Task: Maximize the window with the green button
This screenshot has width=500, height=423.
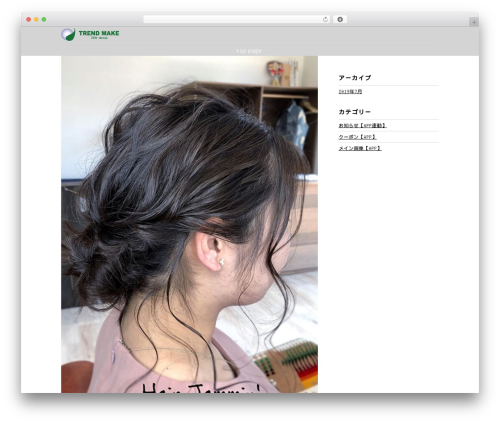Action: pos(44,19)
